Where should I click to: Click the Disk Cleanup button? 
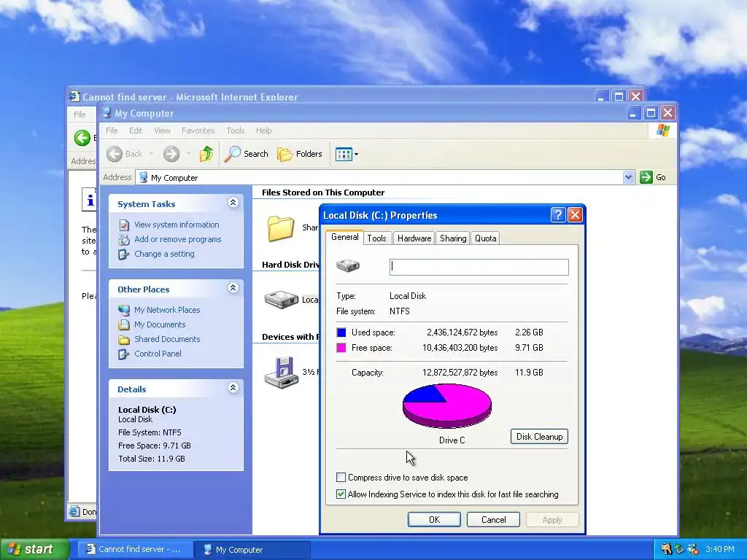coord(539,437)
